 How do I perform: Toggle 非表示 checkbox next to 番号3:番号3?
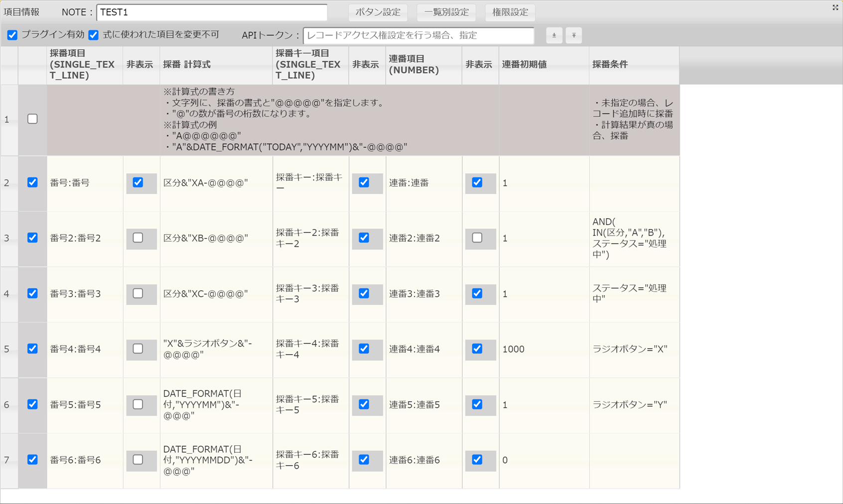tap(138, 293)
